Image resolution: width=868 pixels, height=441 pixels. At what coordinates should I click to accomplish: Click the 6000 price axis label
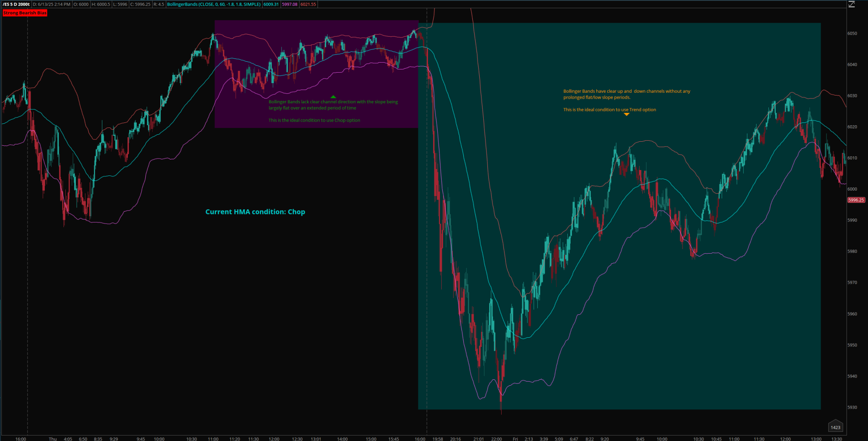852,189
